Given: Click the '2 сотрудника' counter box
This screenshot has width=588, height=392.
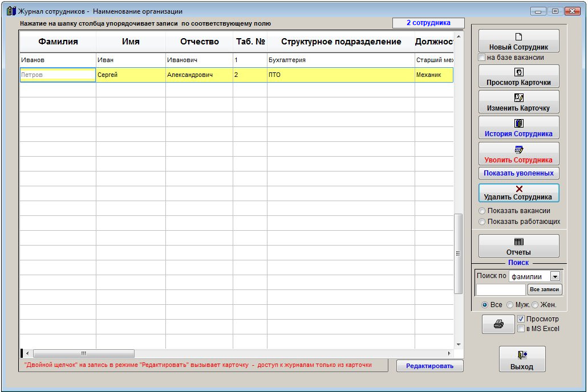Looking at the screenshot, I should click(x=429, y=23).
